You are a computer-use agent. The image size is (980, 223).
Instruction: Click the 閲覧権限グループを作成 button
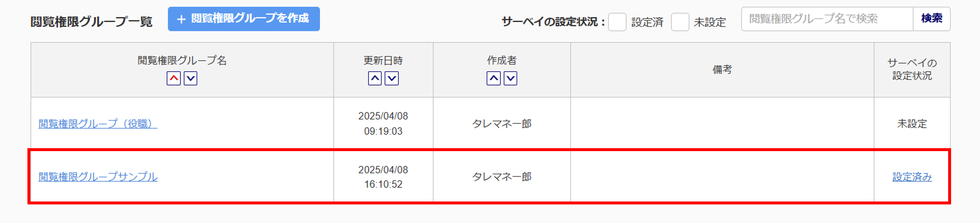point(244,19)
